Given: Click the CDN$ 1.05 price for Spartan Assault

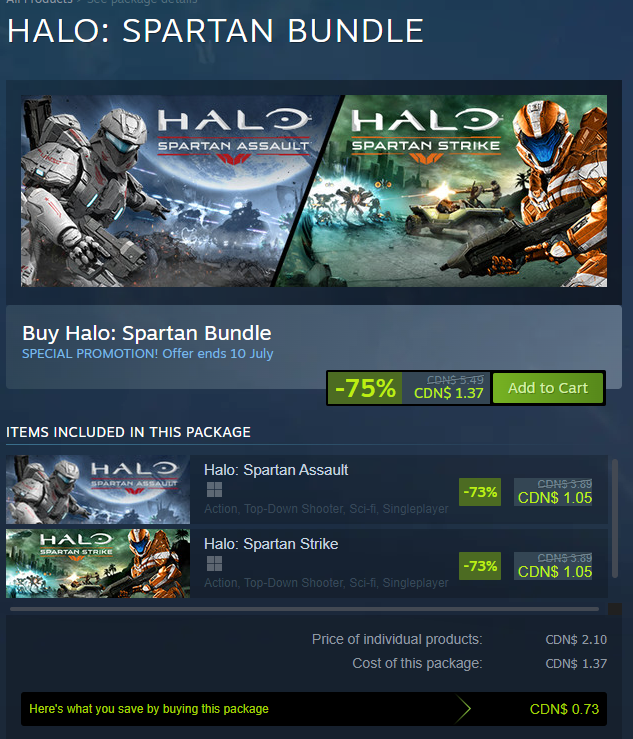Looking at the screenshot, I should 555,498.
